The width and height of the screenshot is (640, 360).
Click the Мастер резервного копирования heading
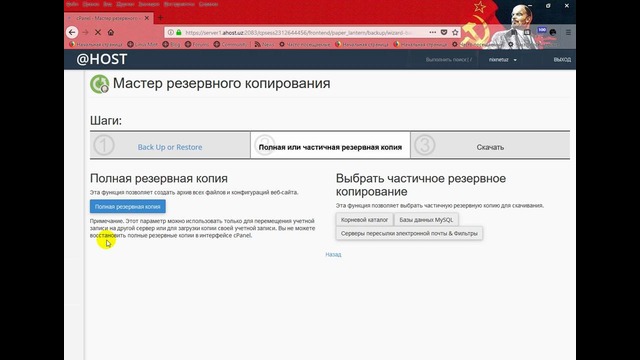(222, 83)
